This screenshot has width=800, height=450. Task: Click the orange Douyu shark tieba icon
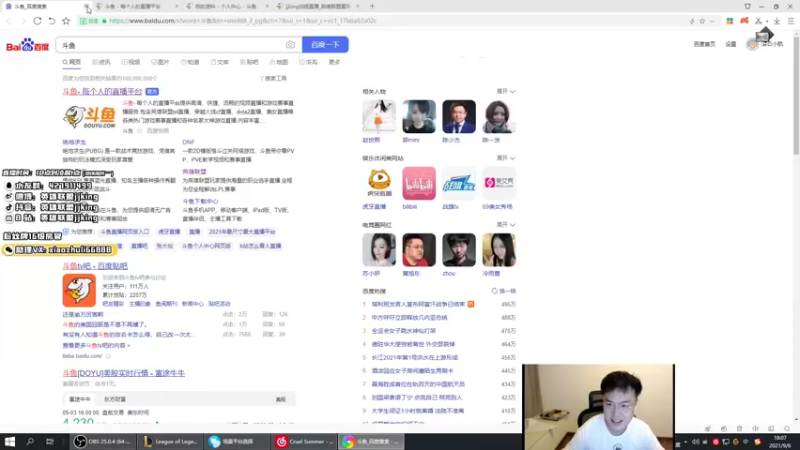click(x=79, y=290)
